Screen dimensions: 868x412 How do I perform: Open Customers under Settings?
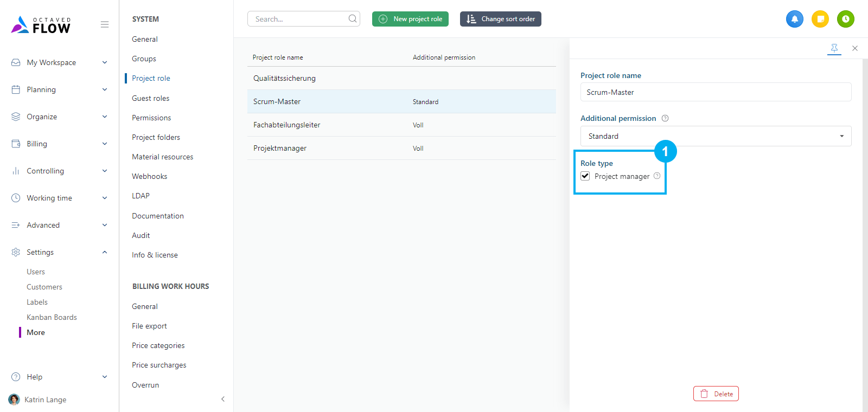(x=44, y=287)
